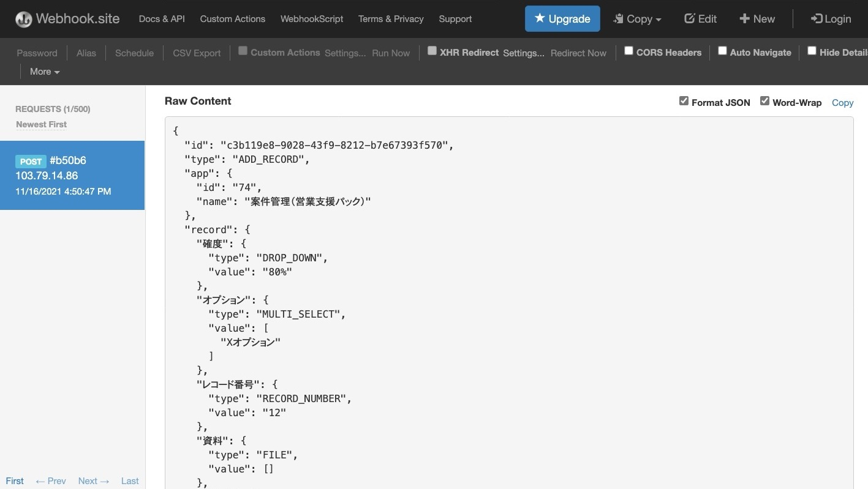
Task: Uncheck the Word-Wrap checkbox
Action: tap(764, 101)
